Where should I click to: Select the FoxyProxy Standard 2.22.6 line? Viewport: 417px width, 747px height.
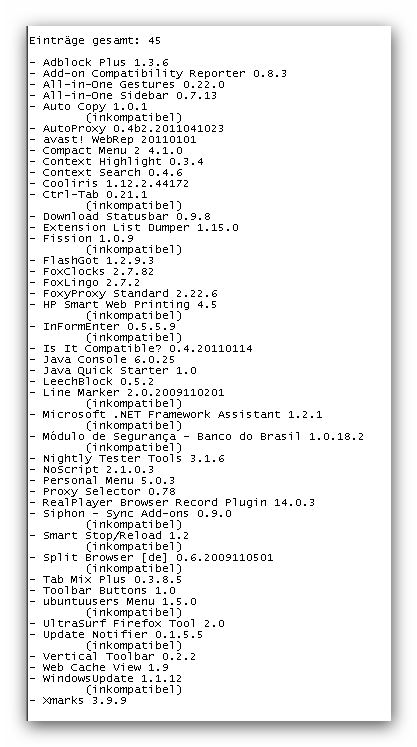(130, 294)
